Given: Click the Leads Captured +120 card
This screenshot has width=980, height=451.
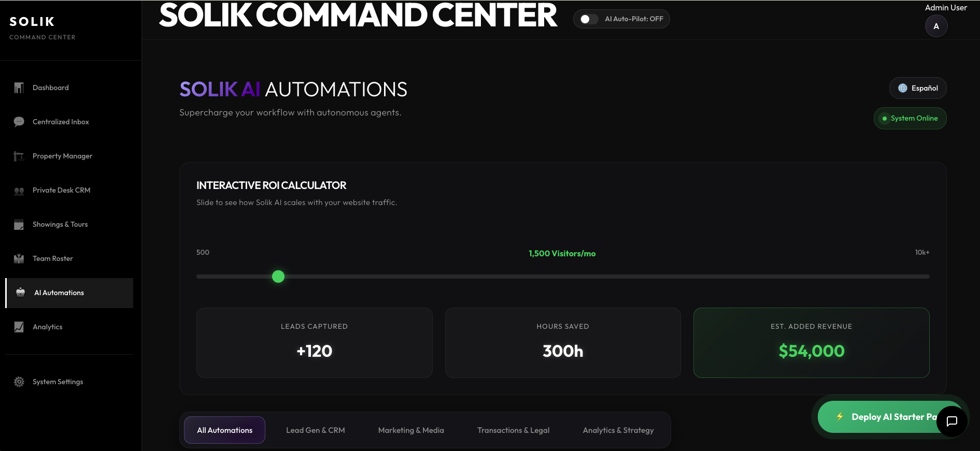Looking at the screenshot, I should pyautogui.click(x=315, y=343).
